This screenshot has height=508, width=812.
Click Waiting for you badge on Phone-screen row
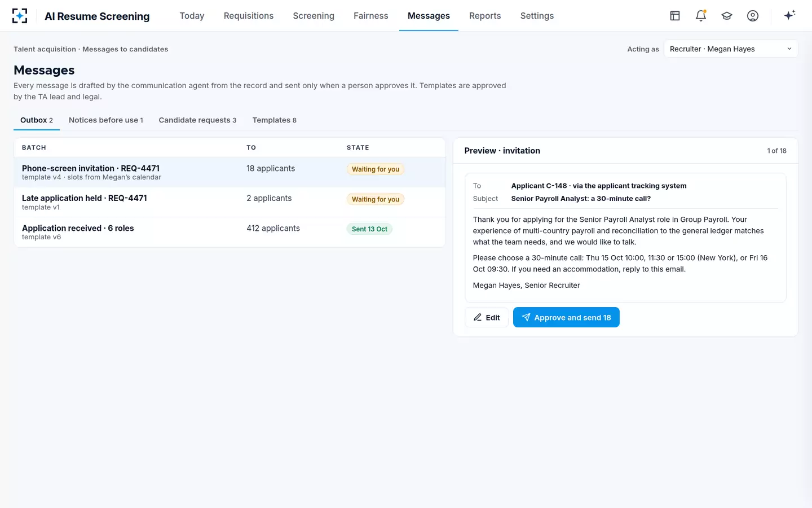pos(376,169)
